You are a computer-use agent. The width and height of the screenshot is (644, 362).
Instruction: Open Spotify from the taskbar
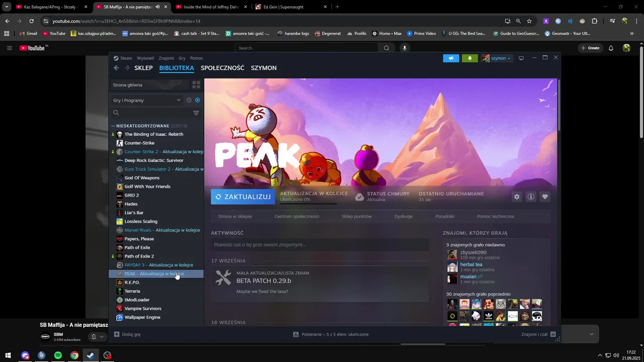click(58, 355)
